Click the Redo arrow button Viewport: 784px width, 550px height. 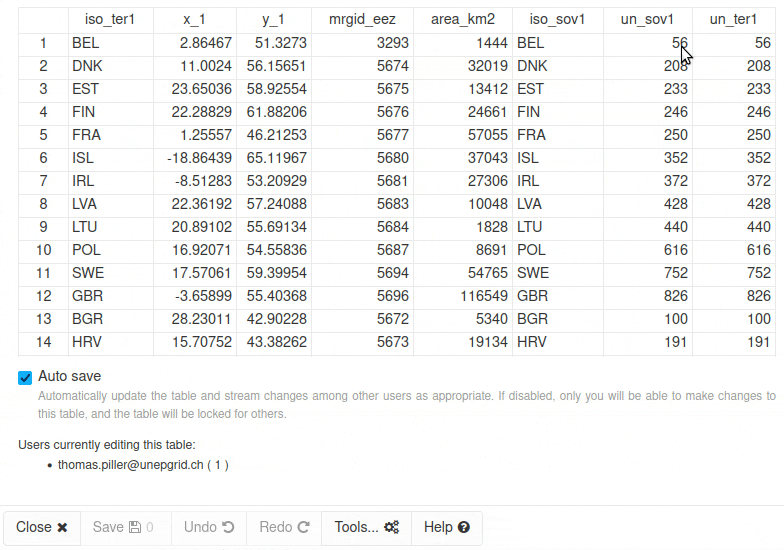click(x=284, y=527)
